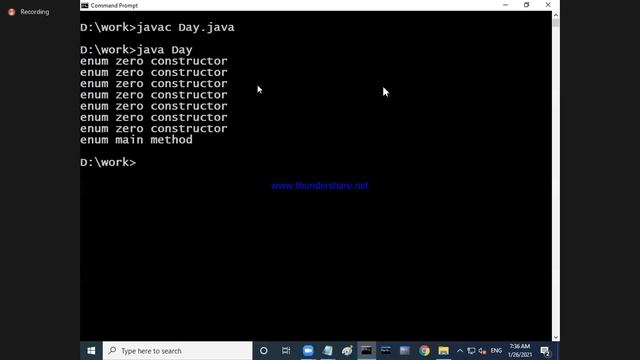Open Cortana circle icon on taskbar

pyautogui.click(x=264, y=351)
